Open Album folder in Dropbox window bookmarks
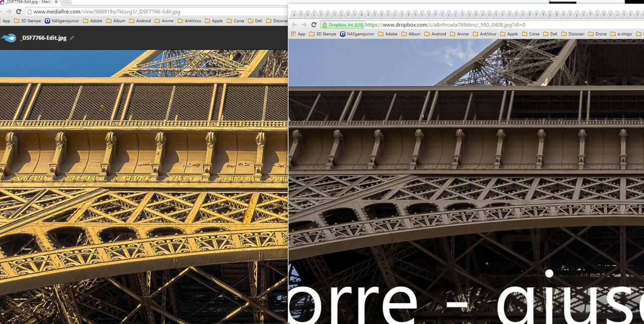Image resolution: width=644 pixels, height=324 pixels. 411,34
